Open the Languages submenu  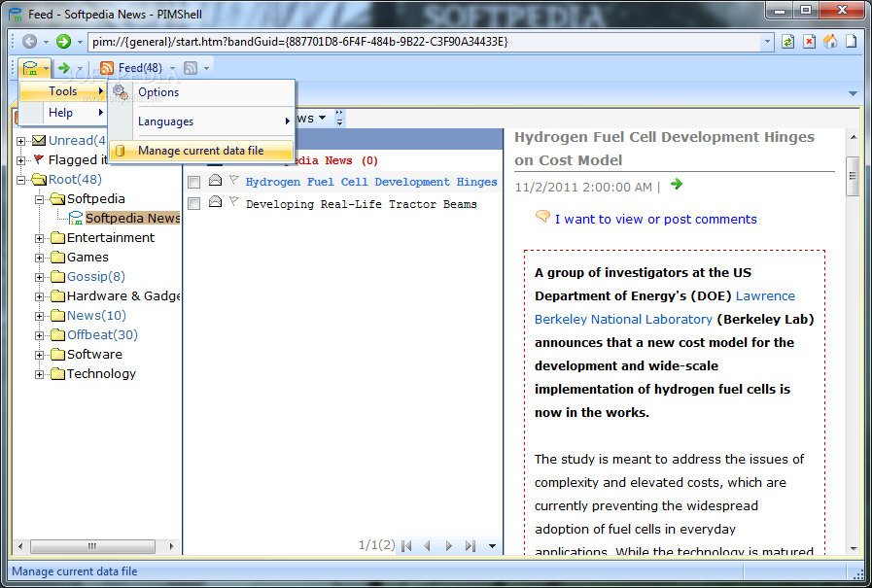pos(201,121)
